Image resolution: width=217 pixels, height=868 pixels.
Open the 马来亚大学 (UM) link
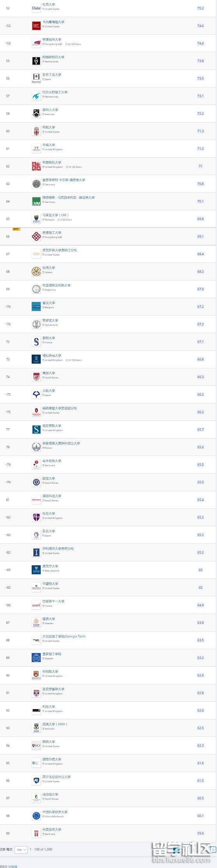pyautogui.click(x=56, y=215)
